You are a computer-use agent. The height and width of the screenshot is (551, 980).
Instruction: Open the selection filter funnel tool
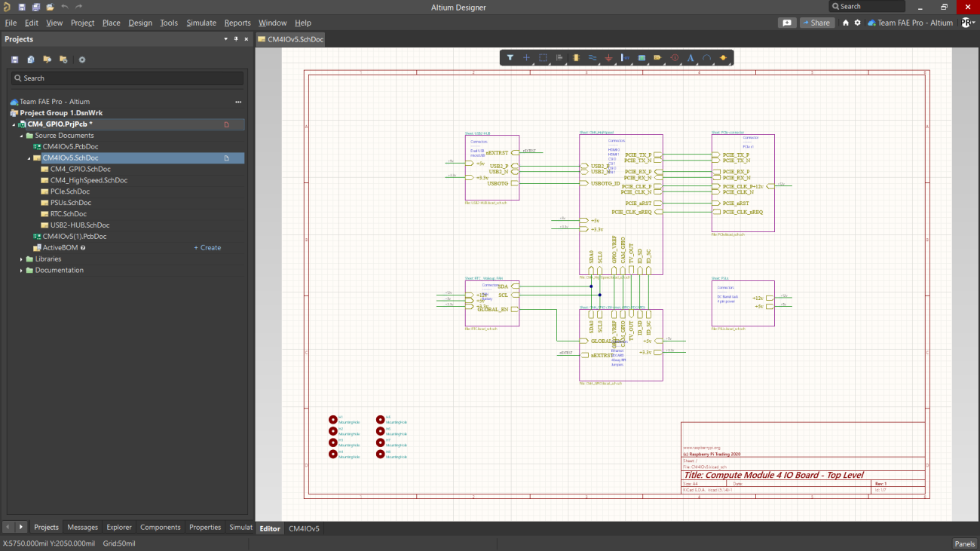[x=512, y=57]
